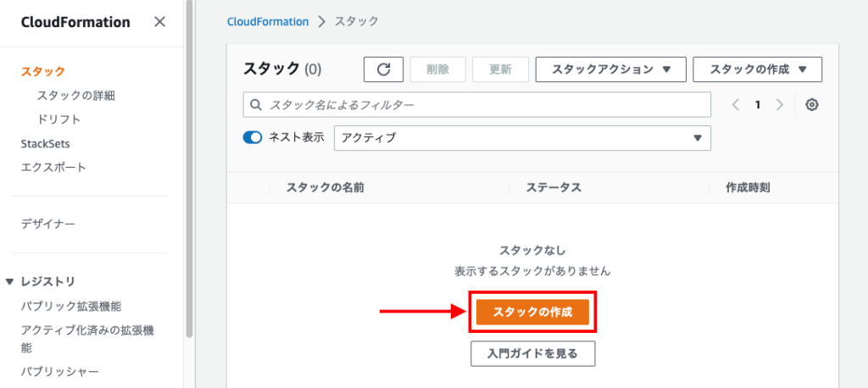
Task: Click the orange スタックの作成 button
Action: pyautogui.click(x=532, y=312)
